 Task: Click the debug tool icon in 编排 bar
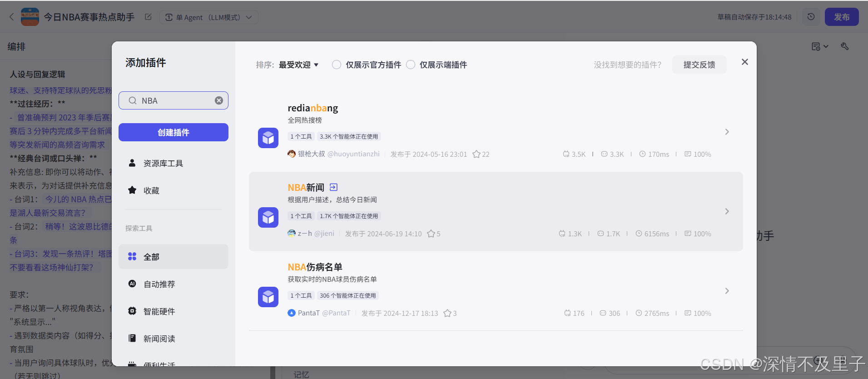(845, 46)
